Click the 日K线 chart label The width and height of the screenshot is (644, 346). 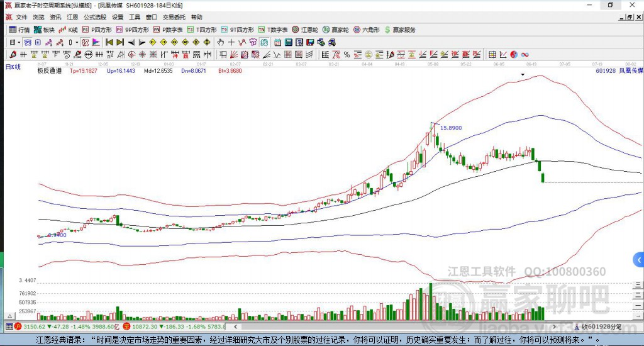[x=13, y=67]
